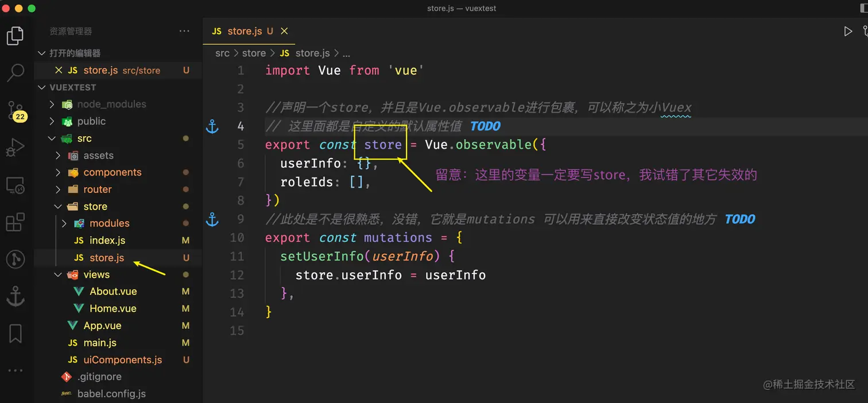Collapse the views folder
The width and height of the screenshot is (868, 403).
click(x=58, y=274)
